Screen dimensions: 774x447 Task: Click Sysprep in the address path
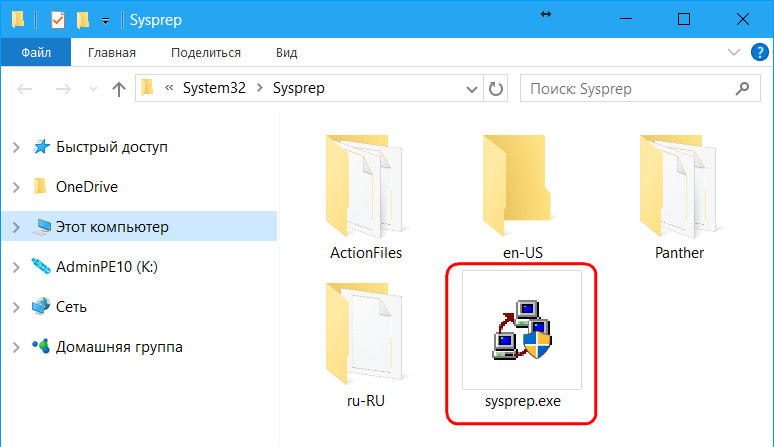pyautogui.click(x=299, y=88)
